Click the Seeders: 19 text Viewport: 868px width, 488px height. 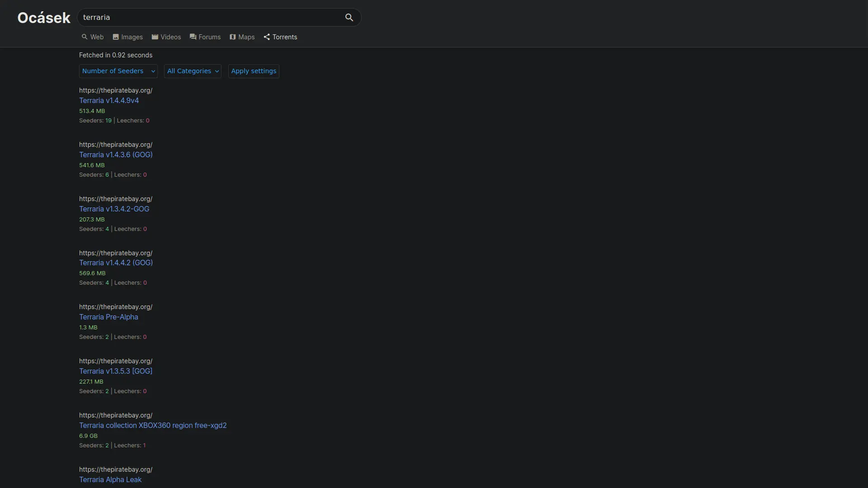click(x=95, y=120)
